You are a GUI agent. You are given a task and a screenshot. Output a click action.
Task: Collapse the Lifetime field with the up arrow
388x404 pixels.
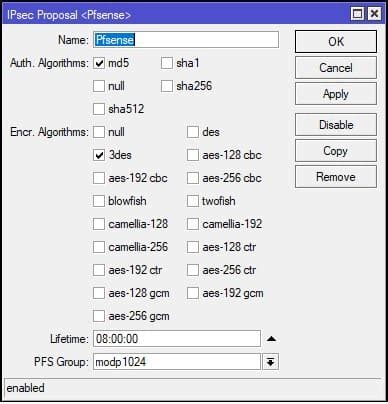(271, 339)
